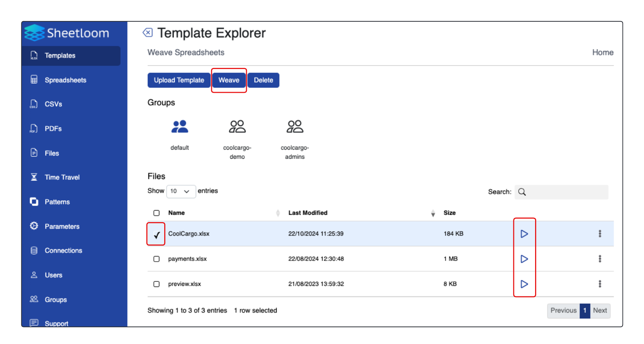The image size is (644, 344).
Task: Click the Groups people icon in sidebar
Action: click(x=34, y=299)
